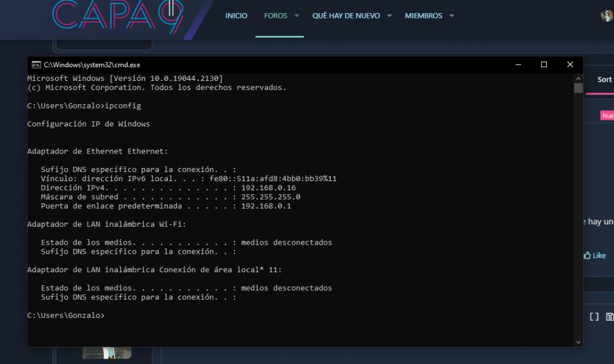Screen dimensions: 614x364
Task: Click 'Adaptador de Ethernet Ethernet:' heading
Action: point(98,152)
